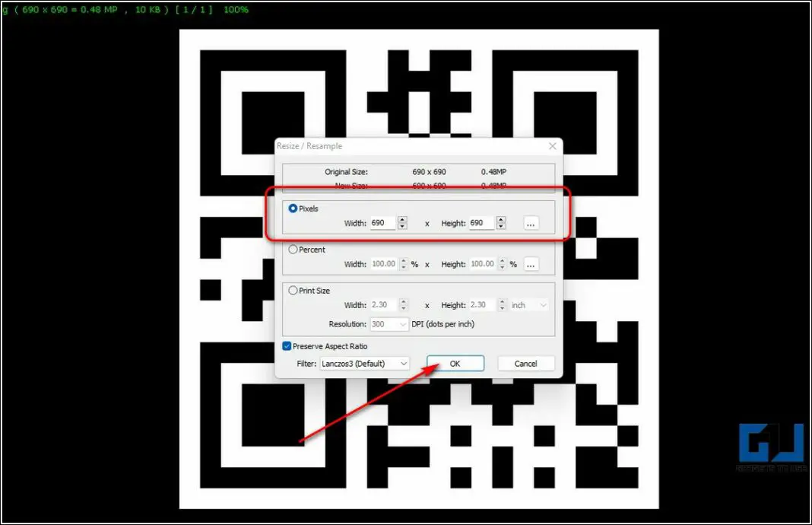This screenshot has height=525, width=812.
Task: Increase Pixels Height with up arrow
Action: click(500, 220)
